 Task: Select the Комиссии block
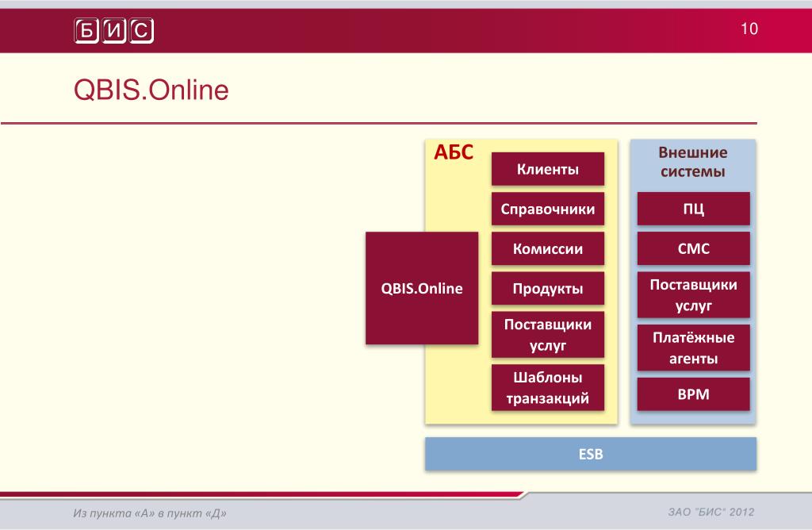click(548, 248)
